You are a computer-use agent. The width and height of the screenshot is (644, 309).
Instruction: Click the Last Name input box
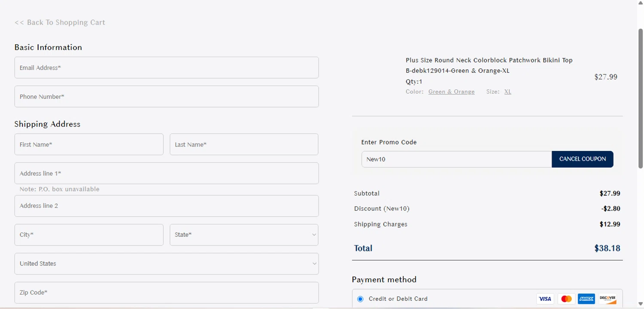244,144
